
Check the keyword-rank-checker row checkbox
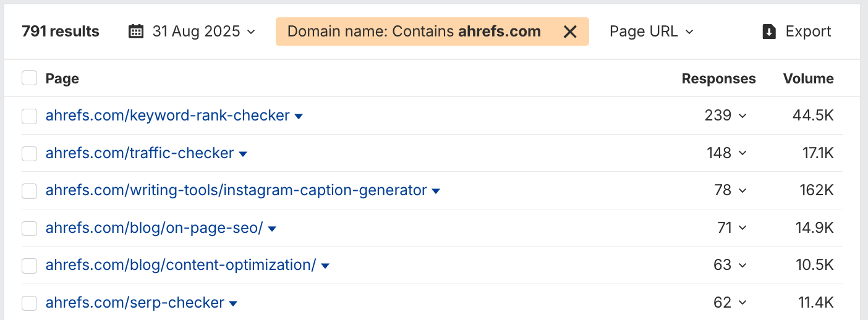[29, 116]
